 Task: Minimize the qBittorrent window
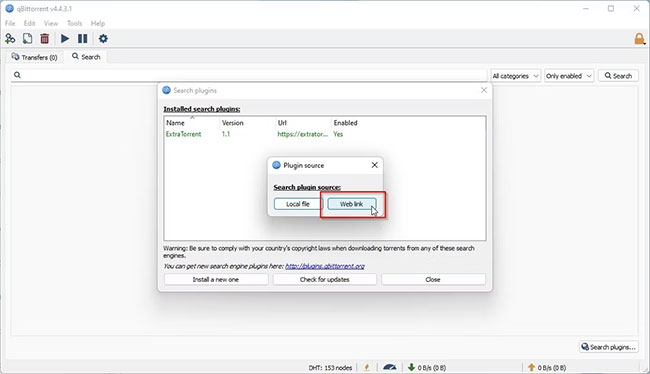585,8
